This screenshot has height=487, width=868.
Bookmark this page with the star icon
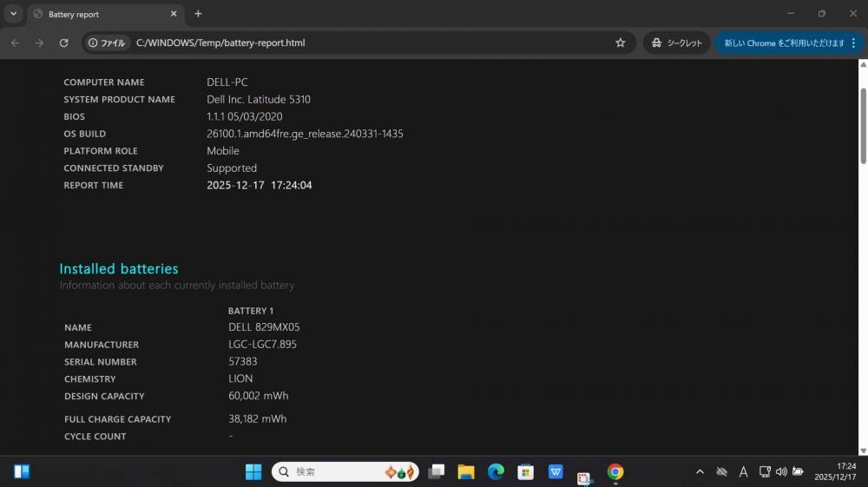click(x=620, y=43)
